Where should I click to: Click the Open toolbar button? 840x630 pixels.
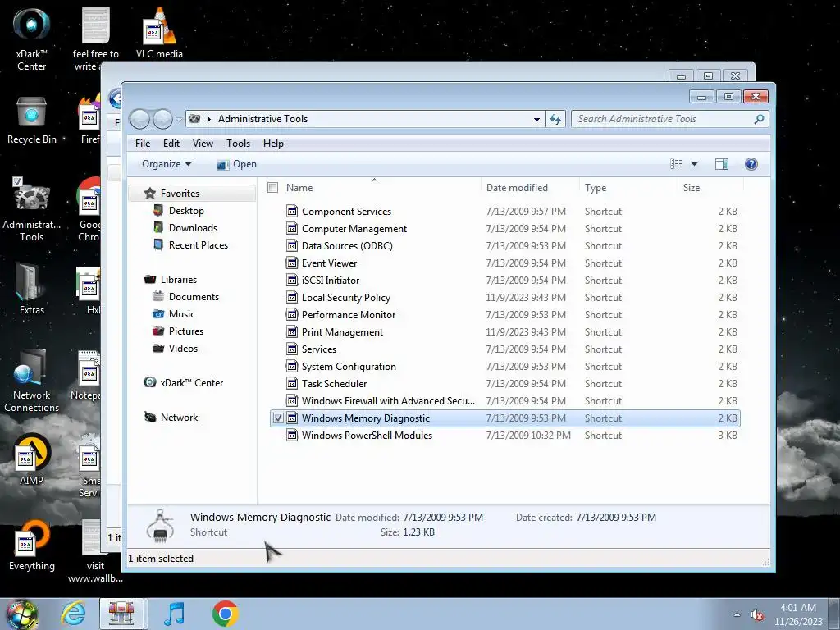point(236,164)
